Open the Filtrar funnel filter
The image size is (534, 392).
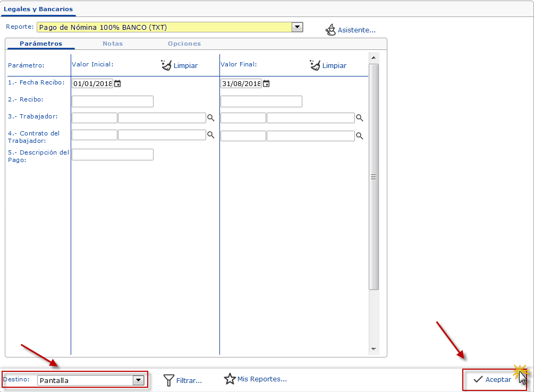169,380
